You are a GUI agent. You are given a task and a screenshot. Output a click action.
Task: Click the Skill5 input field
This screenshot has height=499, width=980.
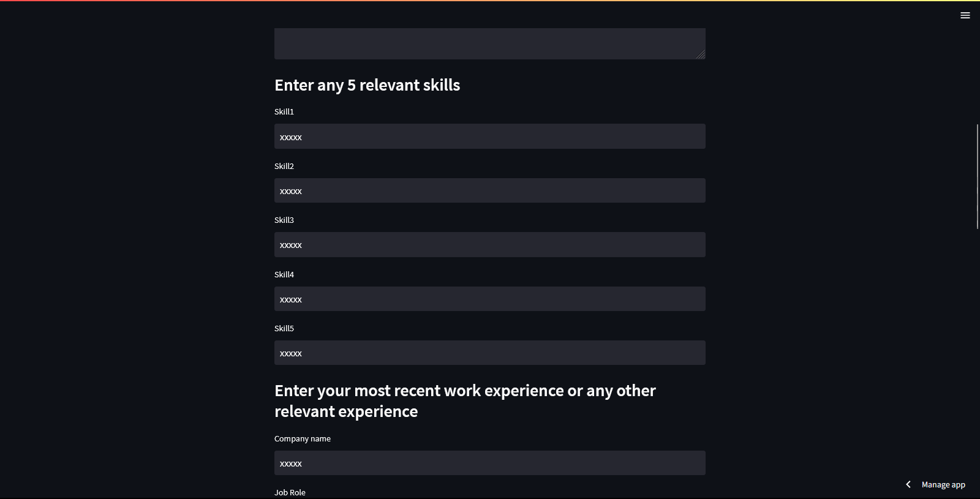point(489,353)
